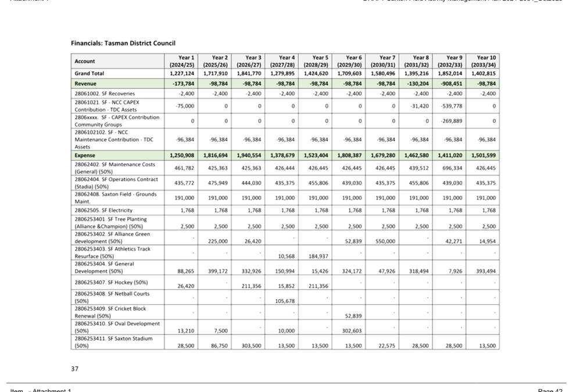Click the 461,782 cell
Screen dimensions: 572x392
(x=185, y=168)
